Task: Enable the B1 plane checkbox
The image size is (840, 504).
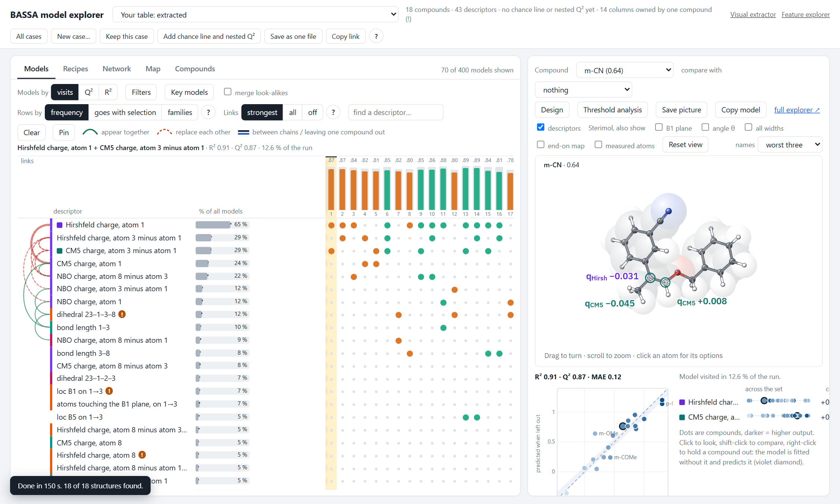Action: tap(659, 127)
